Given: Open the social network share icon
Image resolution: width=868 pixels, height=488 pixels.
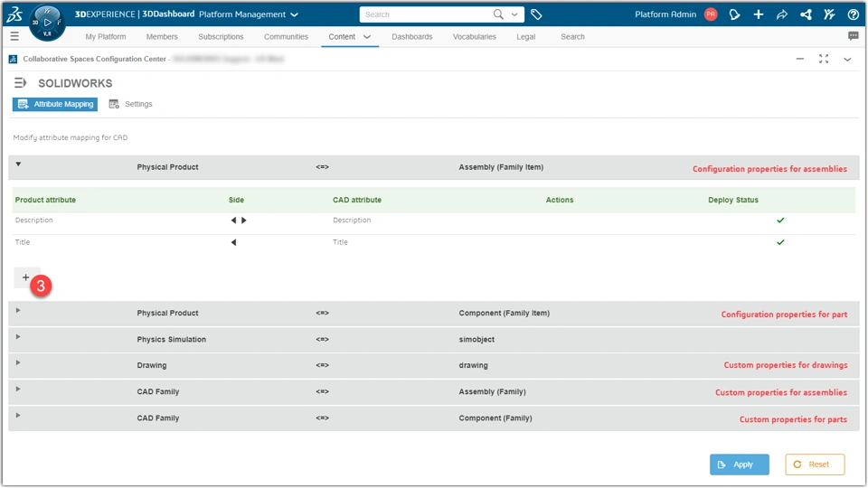Looking at the screenshot, I should coord(806,14).
